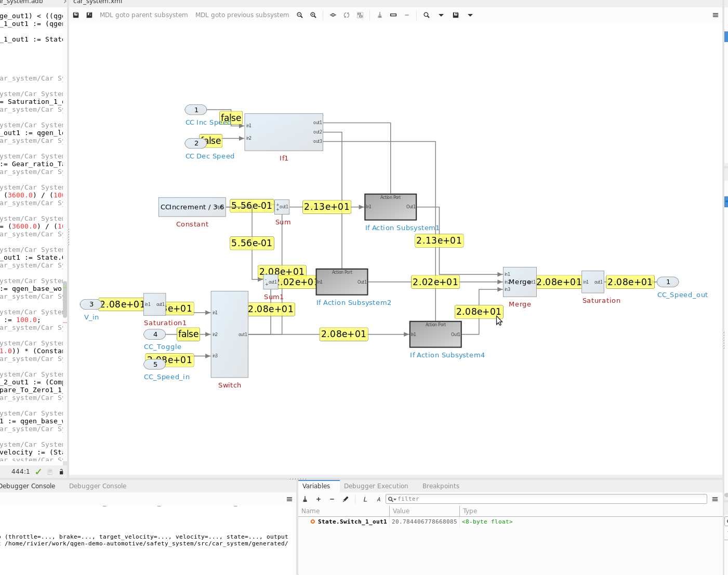Open the filter search options dropdown

(392, 499)
